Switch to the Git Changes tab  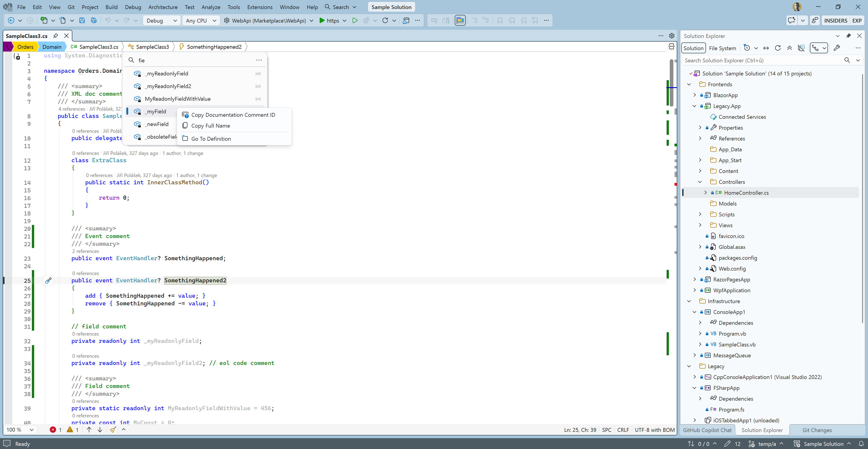pos(817,430)
